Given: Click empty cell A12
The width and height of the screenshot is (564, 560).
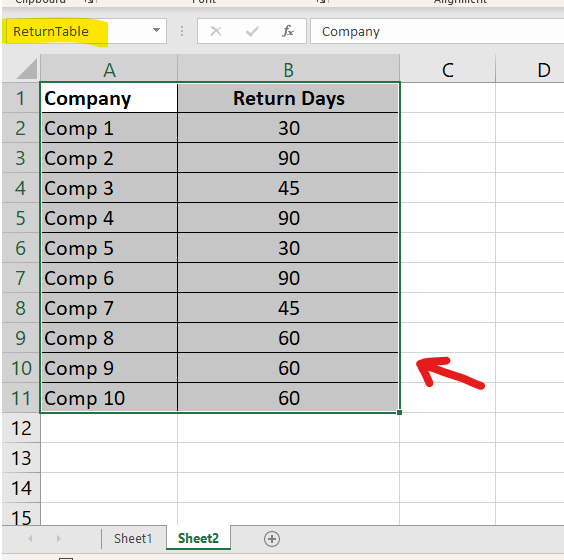Looking at the screenshot, I should (109, 428).
